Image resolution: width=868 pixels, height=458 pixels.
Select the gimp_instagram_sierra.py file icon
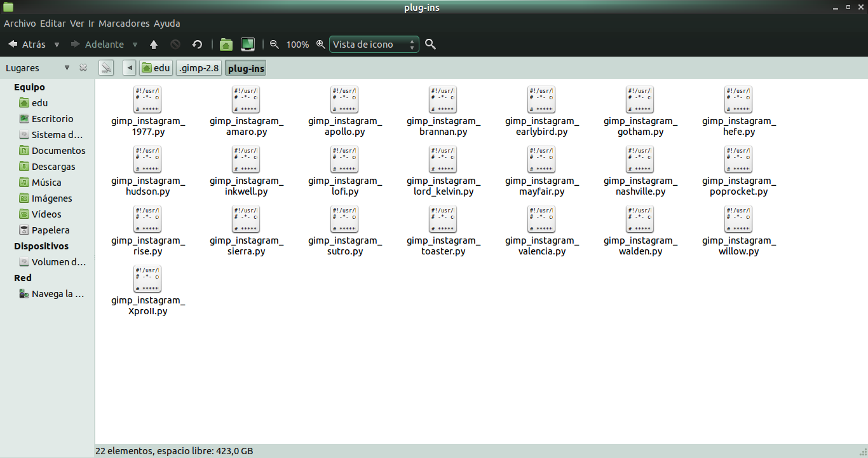coord(246,219)
